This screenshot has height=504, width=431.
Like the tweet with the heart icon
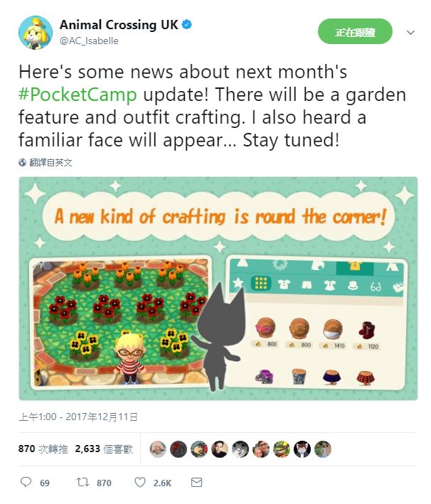click(140, 483)
